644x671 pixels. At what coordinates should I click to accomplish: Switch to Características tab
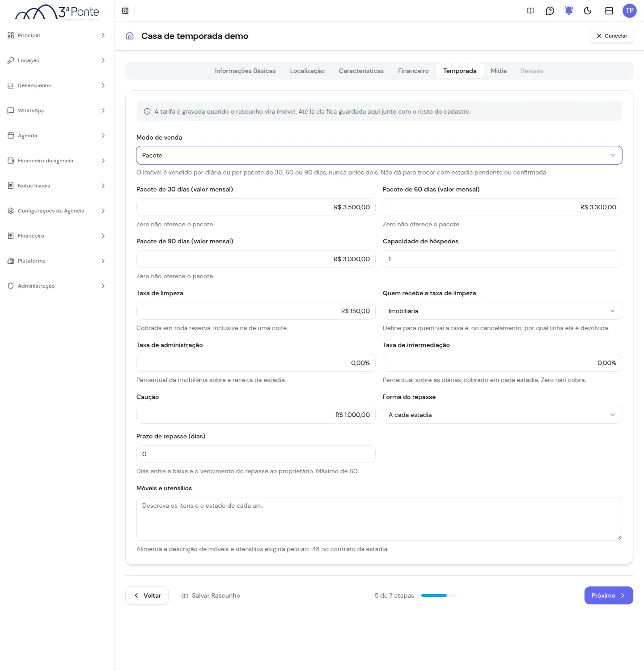tap(361, 71)
